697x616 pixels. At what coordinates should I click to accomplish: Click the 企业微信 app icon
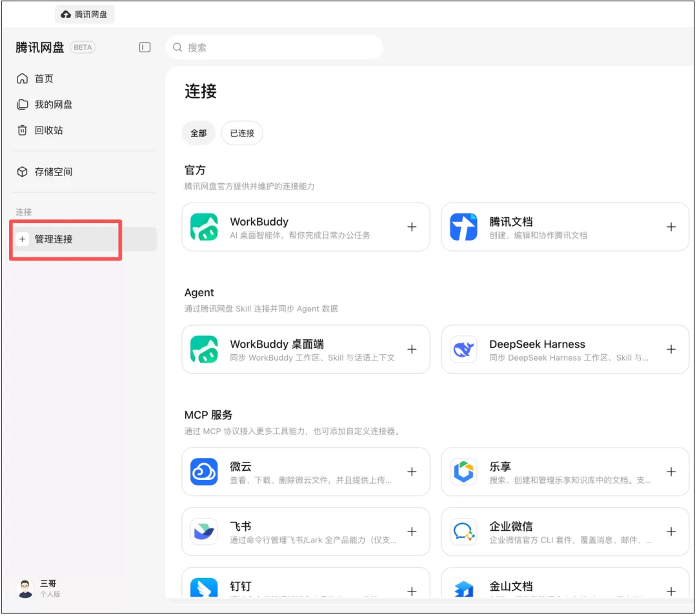tap(463, 532)
